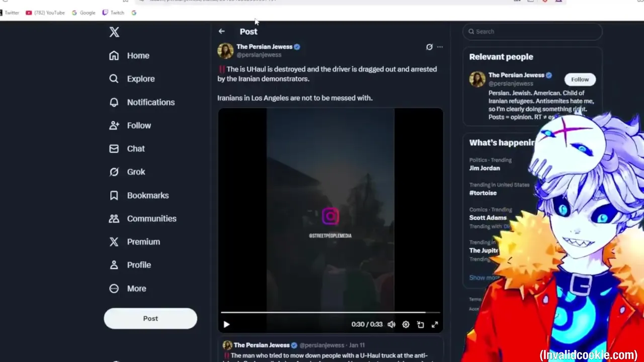This screenshot has width=644, height=362.
Task: Click the @persianjewess handle in the quoted post
Action: click(x=322, y=345)
